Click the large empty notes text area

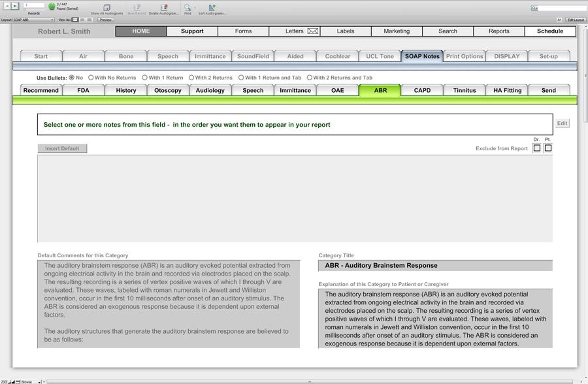295,199
